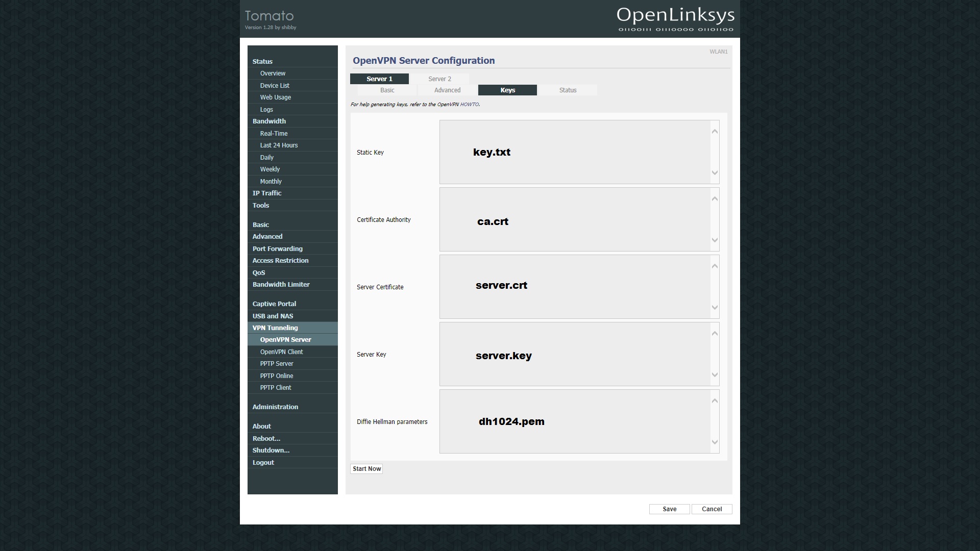Click scroll-up arrow of Certificate Authority box
This screenshot has width=980, height=551.
pos(715,199)
